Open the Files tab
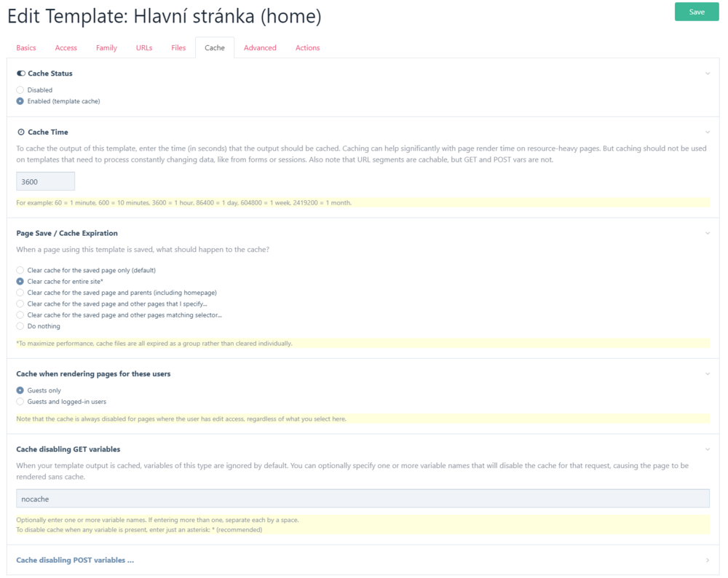Screen dimensions: 728x578 pyautogui.click(x=178, y=48)
